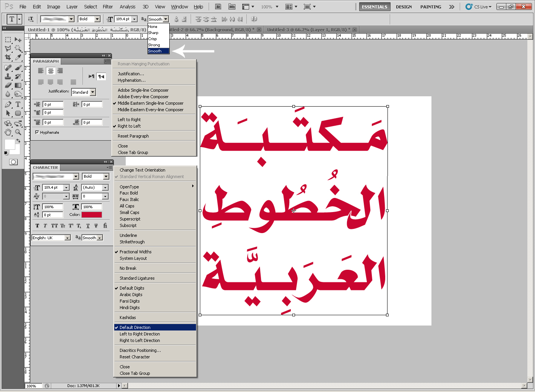
Task: Switch to the DESIGN workspace tab
Action: [x=404, y=6]
